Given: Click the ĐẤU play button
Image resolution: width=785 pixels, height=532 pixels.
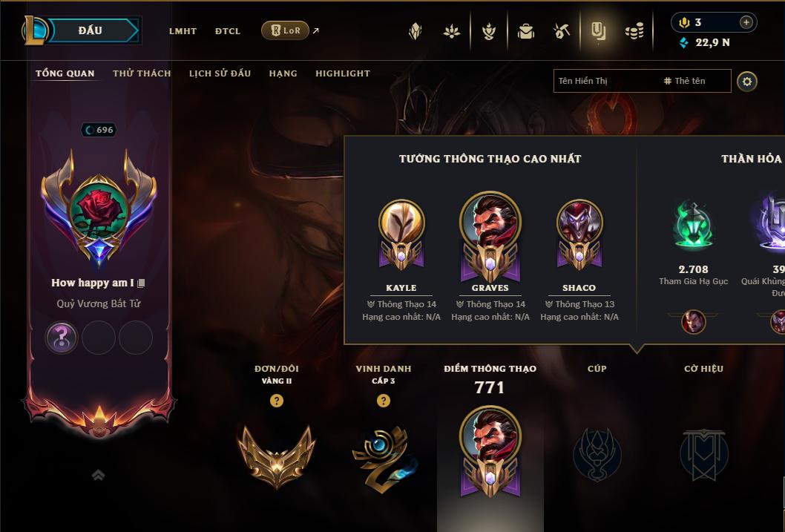Looking at the screenshot, I should click(90, 30).
